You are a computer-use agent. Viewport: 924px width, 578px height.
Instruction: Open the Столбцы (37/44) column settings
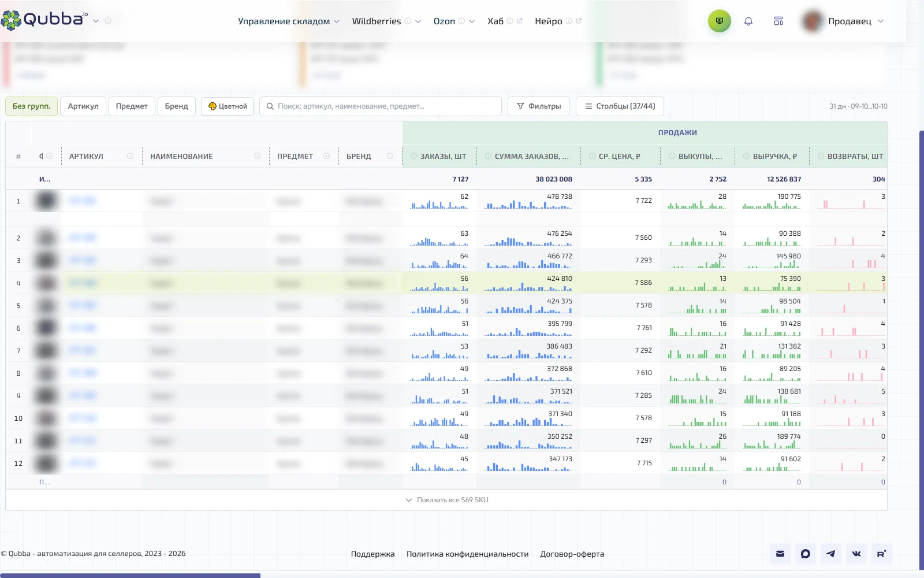pos(620,106)
